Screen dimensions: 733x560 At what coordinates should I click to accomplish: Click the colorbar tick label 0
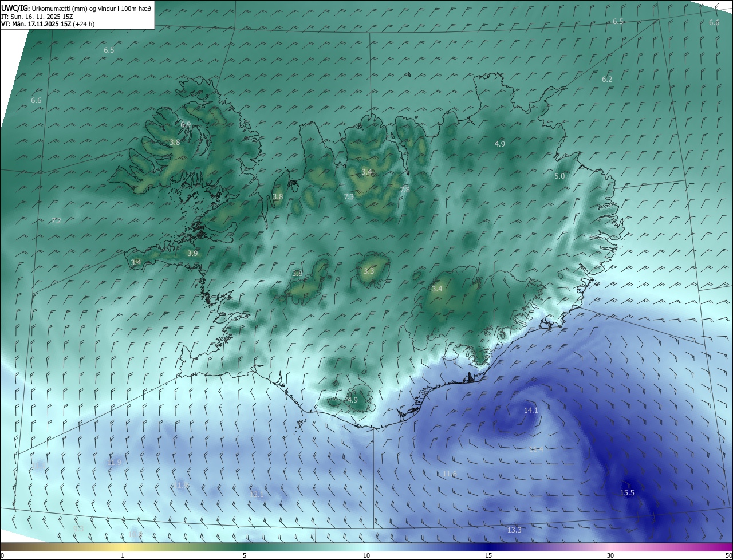pos(2,556)
